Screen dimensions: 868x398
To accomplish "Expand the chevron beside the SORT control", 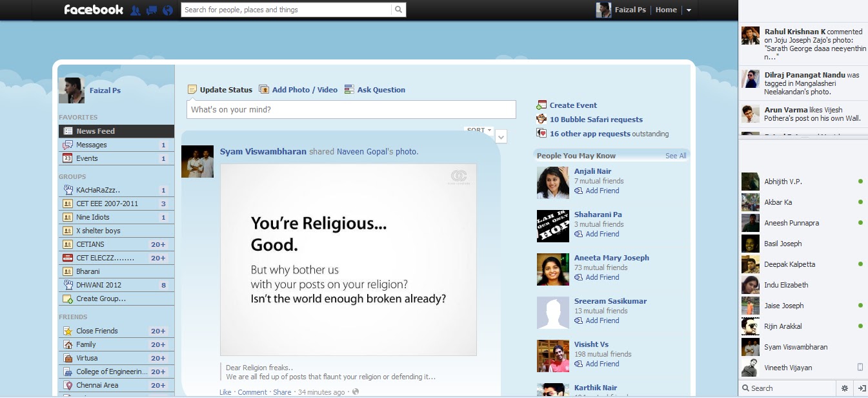I will [501, 136].
